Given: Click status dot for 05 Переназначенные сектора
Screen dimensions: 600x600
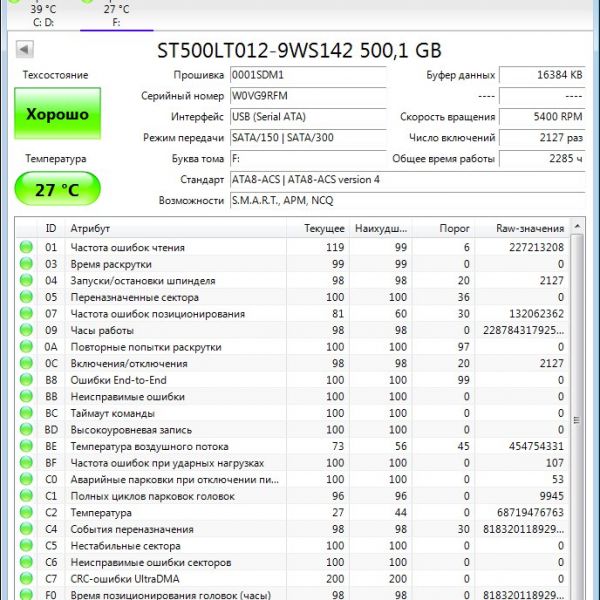Looking at the screenshot, I should click(26, 297).
